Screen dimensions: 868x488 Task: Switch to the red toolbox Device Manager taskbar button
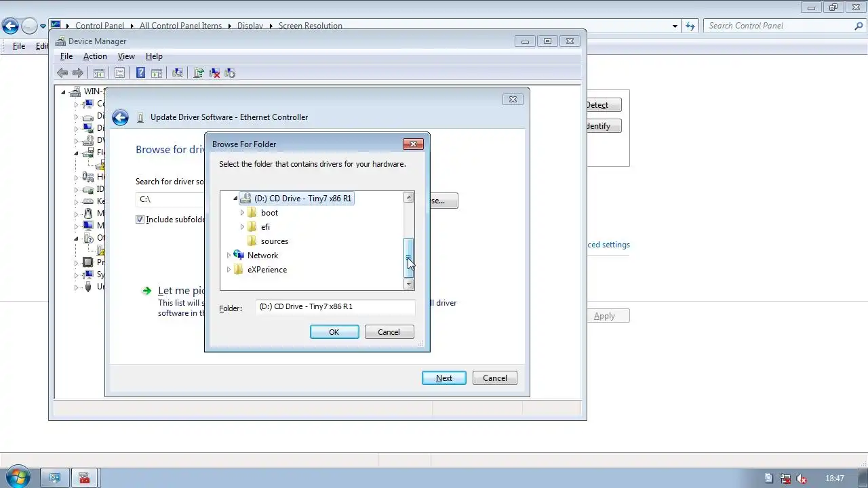(84, 478)
